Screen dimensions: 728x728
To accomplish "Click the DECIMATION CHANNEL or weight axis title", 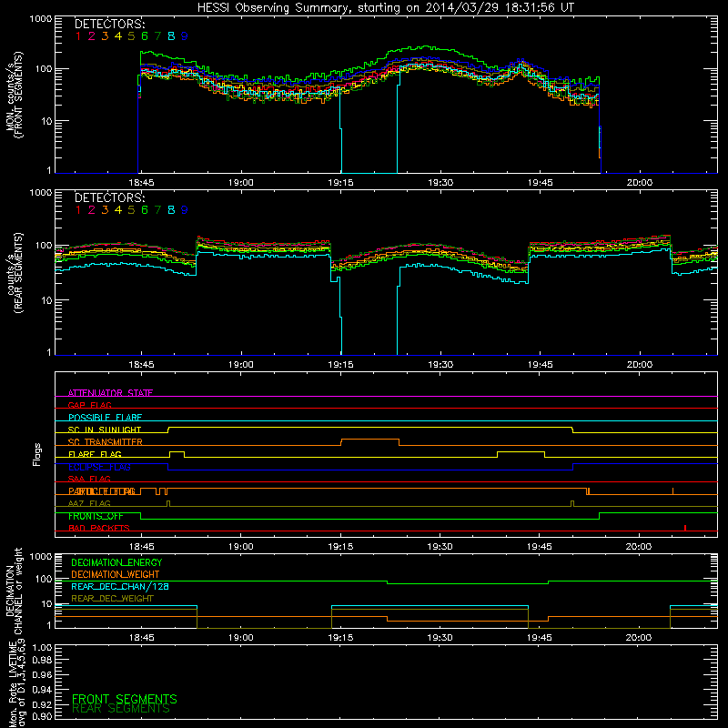I will point(14,591).
